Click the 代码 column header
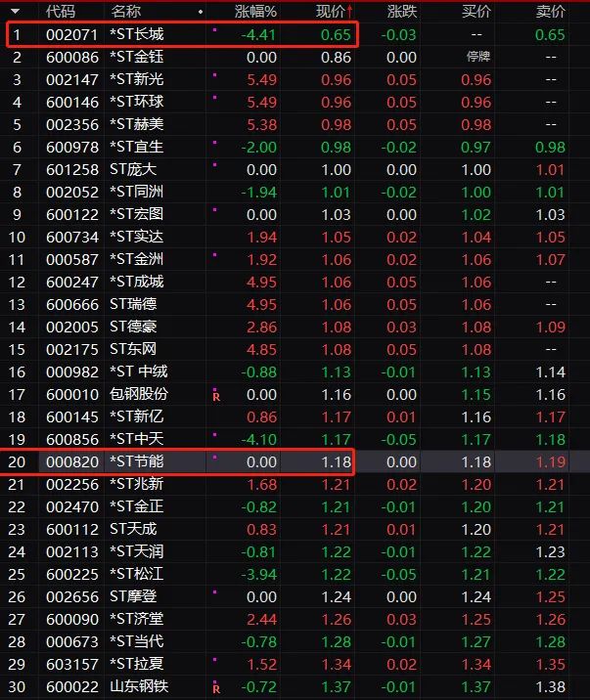Viewport: 590px width, 700px height. (x=61, y=12)
